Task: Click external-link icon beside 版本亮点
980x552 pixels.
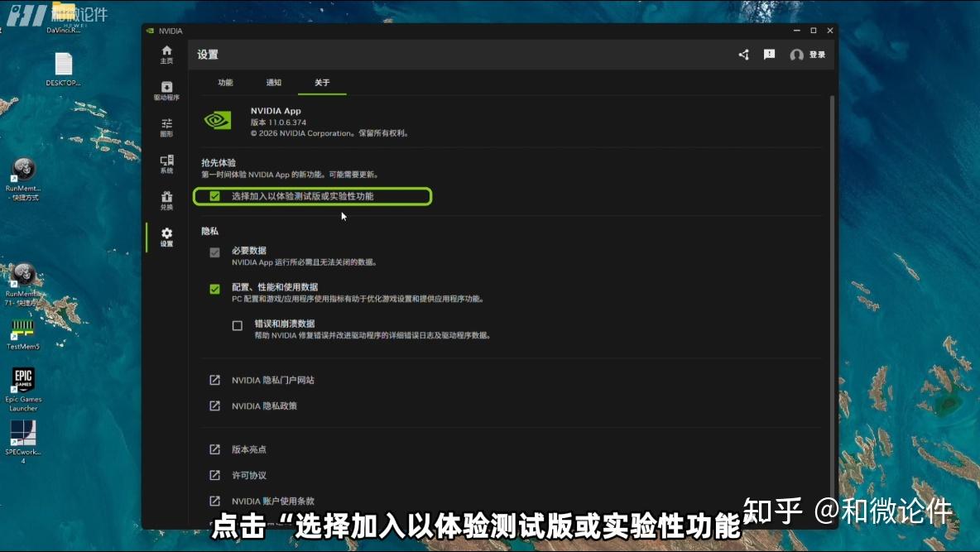Action: tap(214, 449)
